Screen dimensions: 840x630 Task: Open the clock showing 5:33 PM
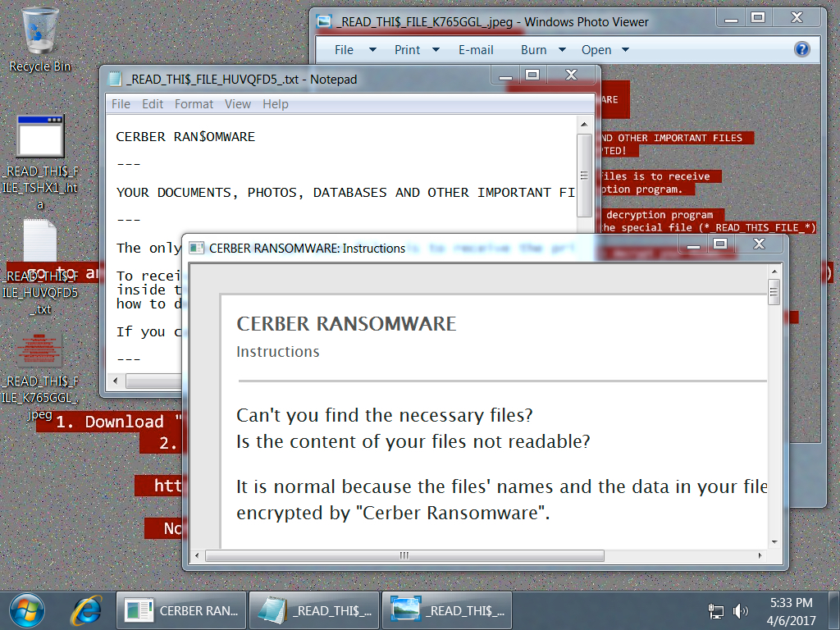pyautogui.click(x=791, y=611)
